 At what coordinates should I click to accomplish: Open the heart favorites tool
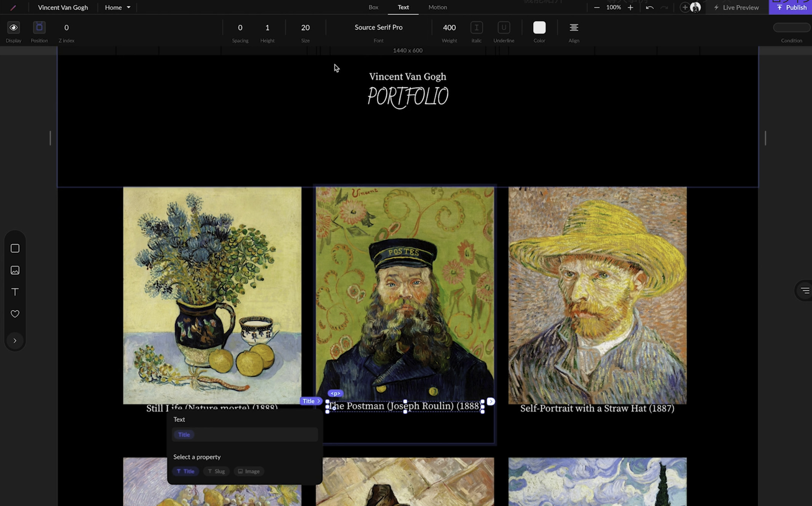[x=15, y=314]
